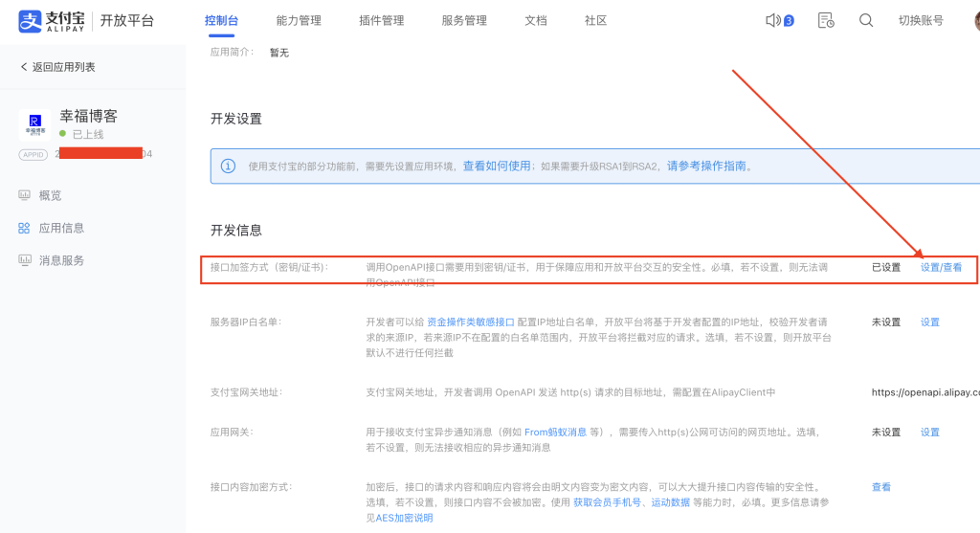Open the 能力管理 tab
The width and height of the screenshot is (980, 533).
(299, 21)
